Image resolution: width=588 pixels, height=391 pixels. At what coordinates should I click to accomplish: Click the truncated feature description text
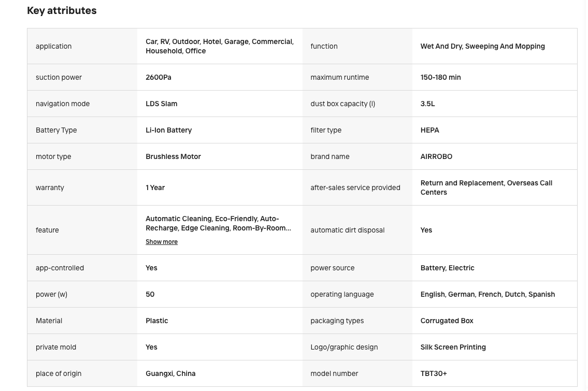(x=218, y=223)
